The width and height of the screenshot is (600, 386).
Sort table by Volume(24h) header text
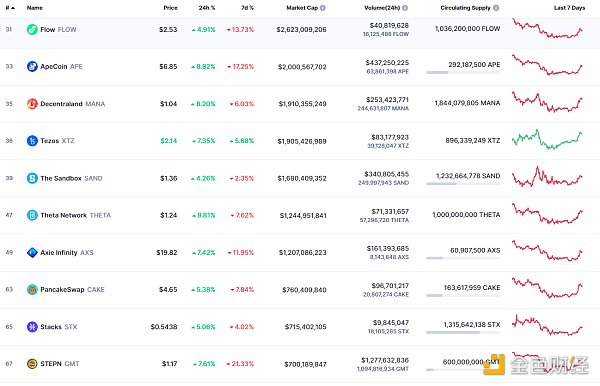(x=382, y=8)
